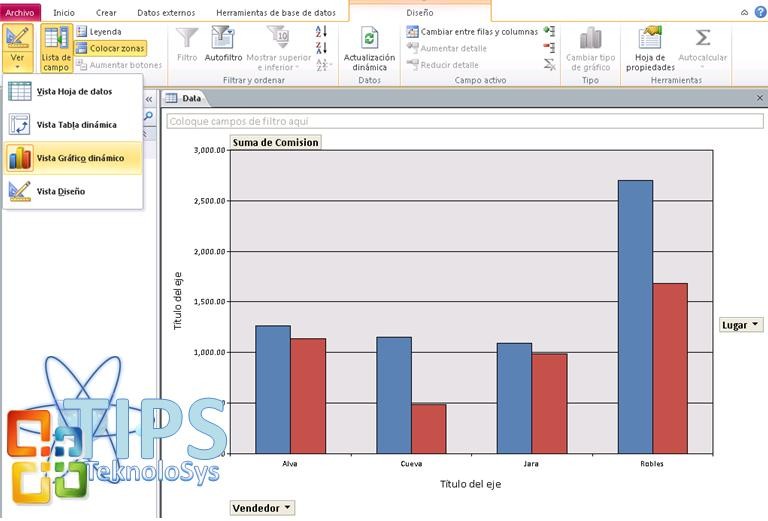This screenshot has height=521, width=768.
Task: Click the sort ascending A-Z icon
Action: point(321,32)
